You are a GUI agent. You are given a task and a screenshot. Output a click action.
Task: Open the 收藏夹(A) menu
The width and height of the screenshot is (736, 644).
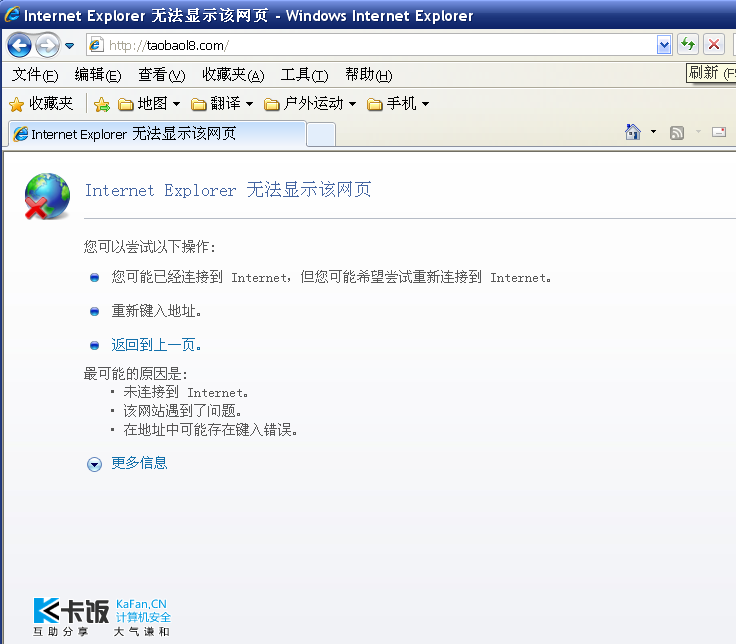(233, 75)
